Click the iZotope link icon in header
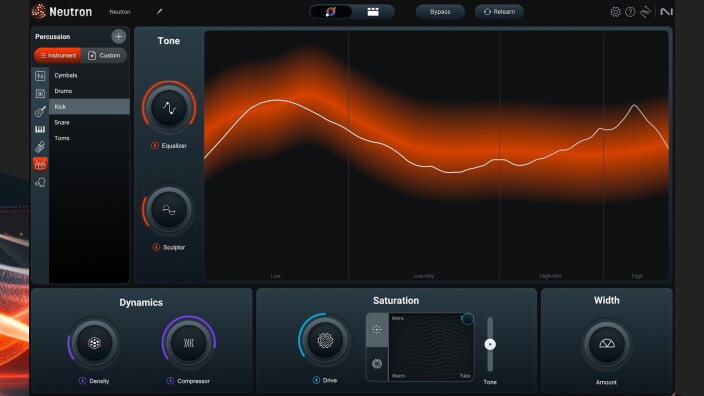The image size is (704, 396). 645,12
